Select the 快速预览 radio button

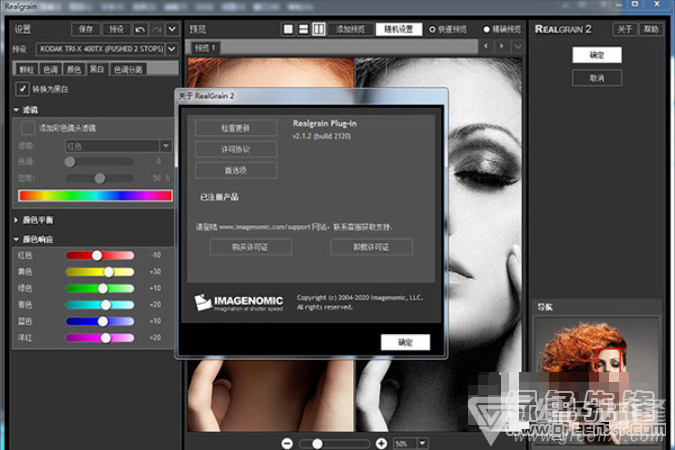(432, 29)
